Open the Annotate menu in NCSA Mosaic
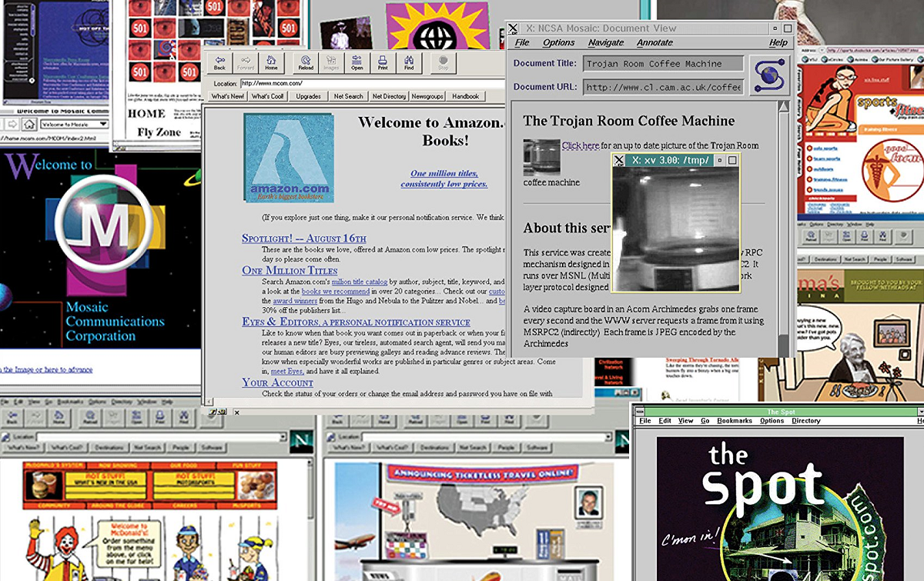924x581 pixels. [x=654, y=43]
